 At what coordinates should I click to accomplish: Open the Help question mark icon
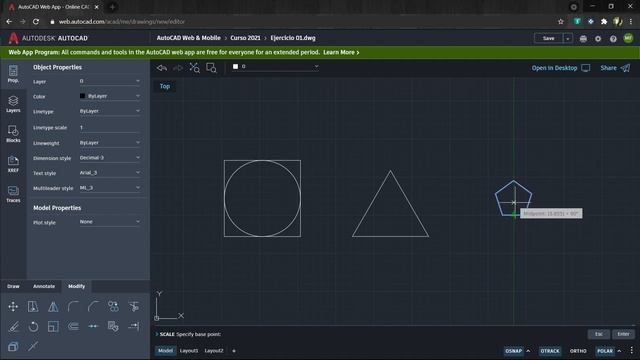click(x=613, y=38)
